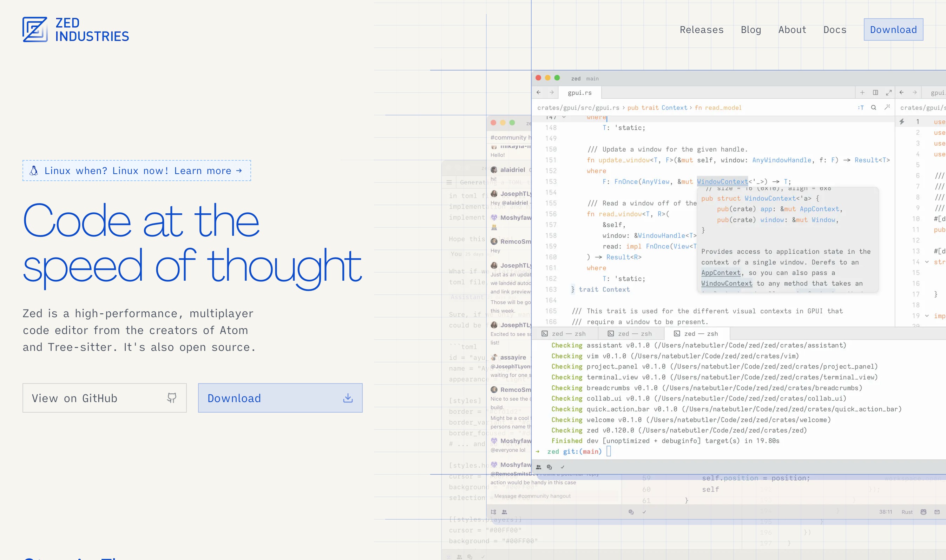Open the main branch switcher in the title bar

click(592, 79)
